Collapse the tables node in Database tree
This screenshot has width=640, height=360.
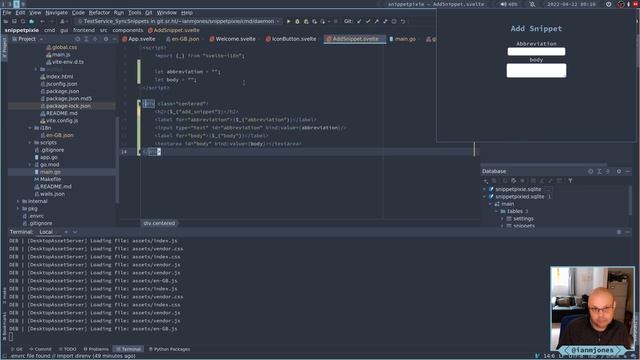click(496, 211)
